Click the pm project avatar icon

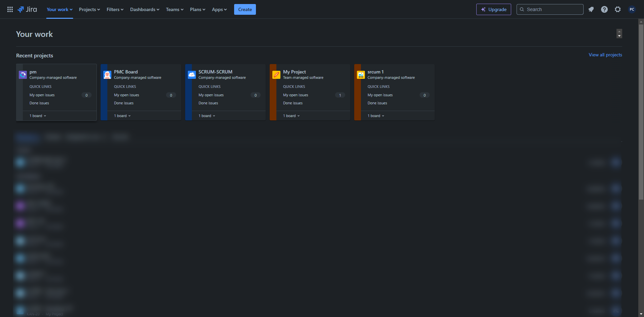point(23,74)
